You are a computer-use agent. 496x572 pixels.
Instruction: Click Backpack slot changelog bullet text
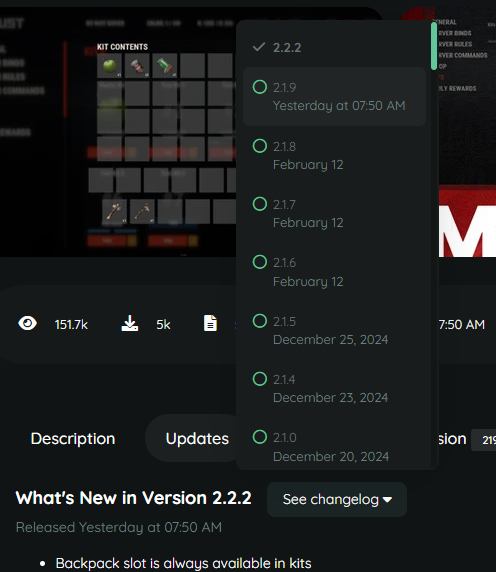click(x=183, y=563)
